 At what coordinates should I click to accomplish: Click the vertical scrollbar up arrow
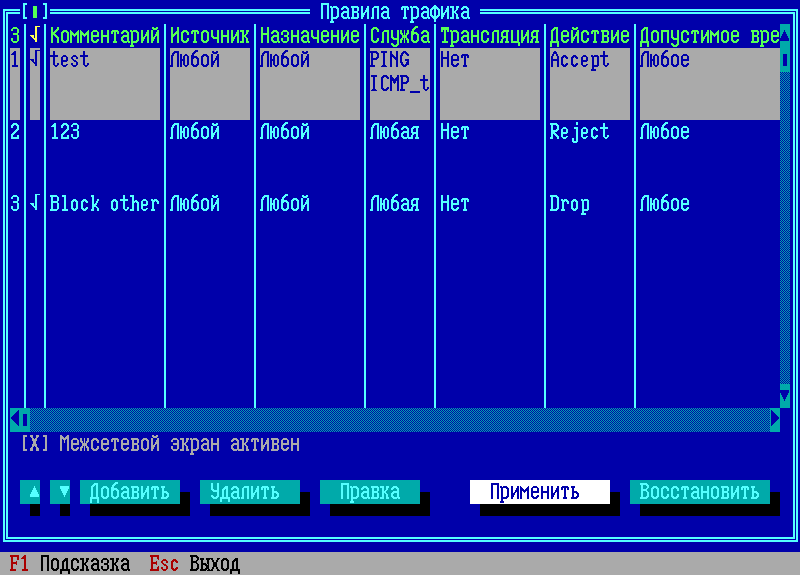point(785,36)
